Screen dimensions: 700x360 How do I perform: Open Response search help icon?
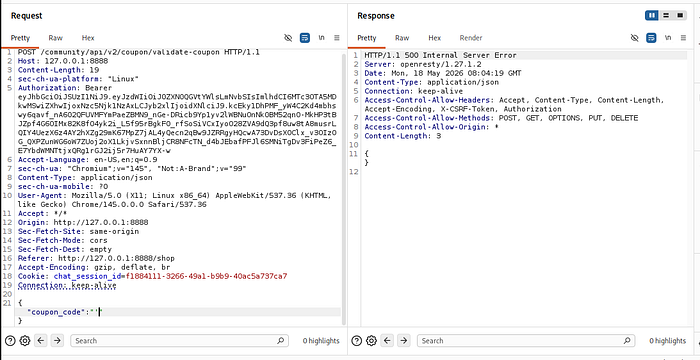[x=357, y=341]
